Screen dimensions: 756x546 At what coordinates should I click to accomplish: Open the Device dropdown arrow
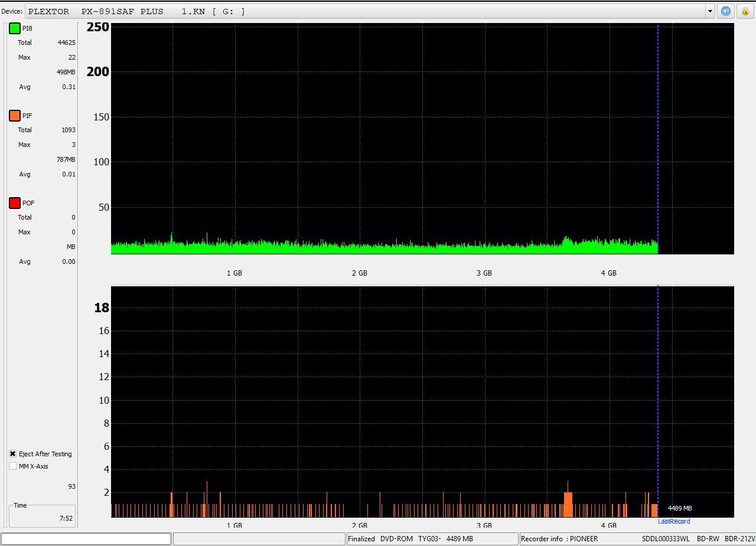(x=710, y=11)
